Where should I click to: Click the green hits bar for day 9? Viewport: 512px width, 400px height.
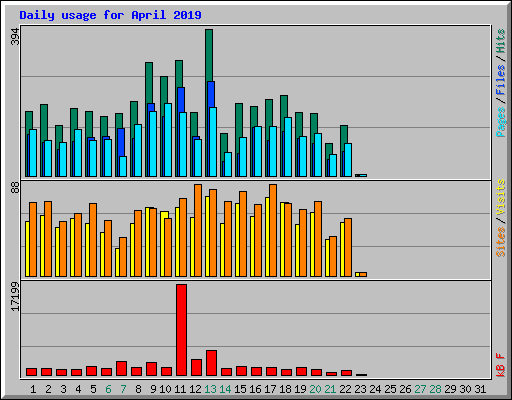[149, 83]
